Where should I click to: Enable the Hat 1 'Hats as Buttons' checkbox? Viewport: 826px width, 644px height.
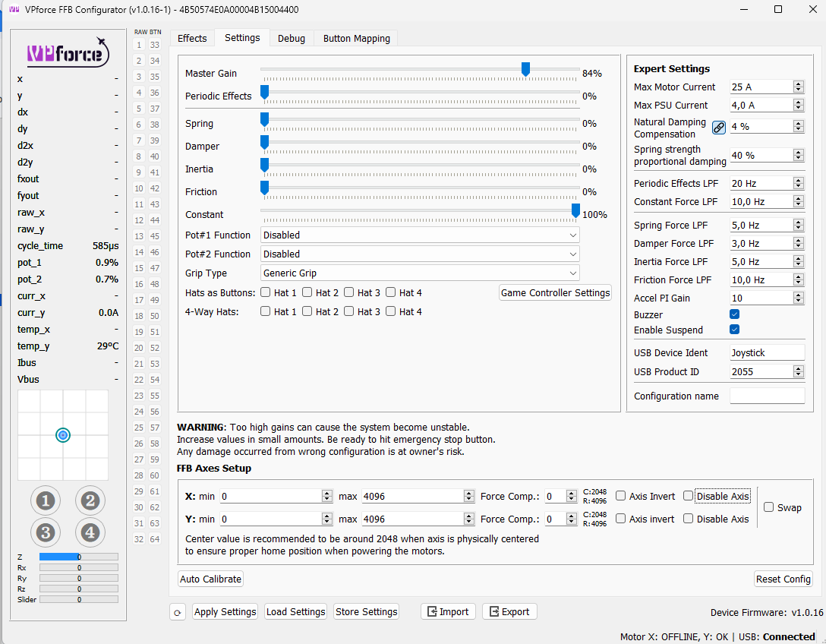pyautogui.click(x=265, y=292)
